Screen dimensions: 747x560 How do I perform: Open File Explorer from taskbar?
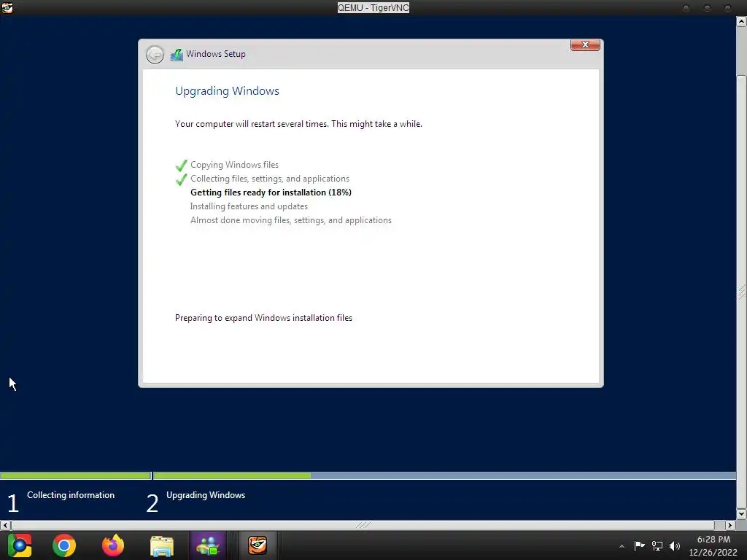[x=162, y=545]
